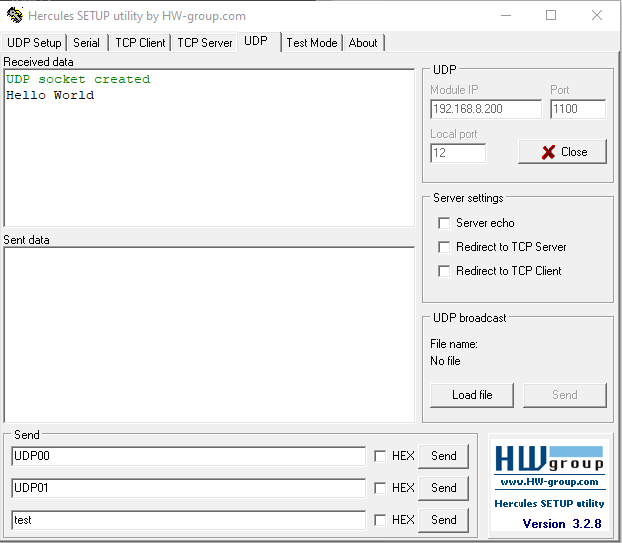Select the TCP Server tab
The height and width of the screenshot is (543, 622).
coord(204,43)
